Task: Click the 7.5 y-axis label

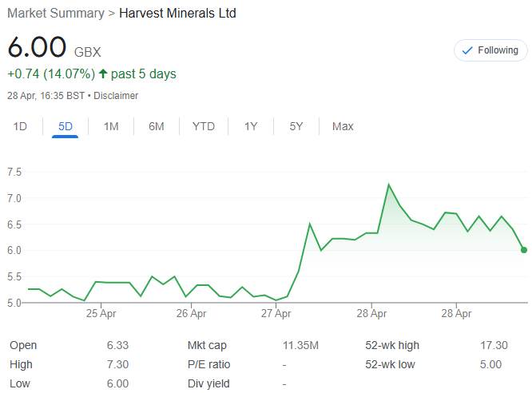Action: [14, 172]
